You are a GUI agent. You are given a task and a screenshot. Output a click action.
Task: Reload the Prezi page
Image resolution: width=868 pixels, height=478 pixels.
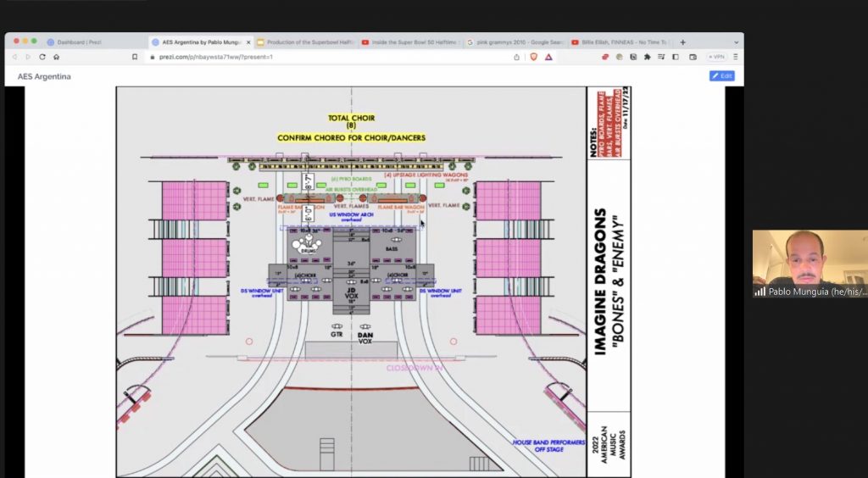point(42,57)
